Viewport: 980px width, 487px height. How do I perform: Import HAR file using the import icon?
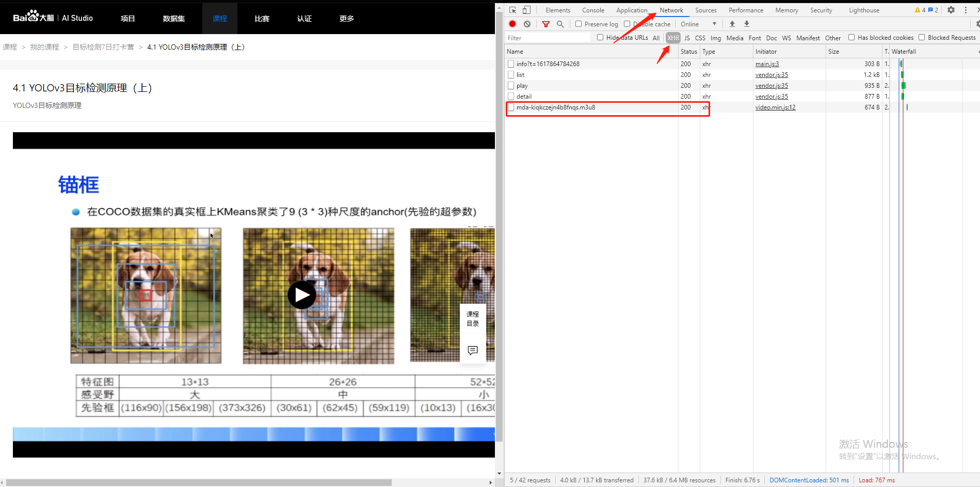[732, 24]
